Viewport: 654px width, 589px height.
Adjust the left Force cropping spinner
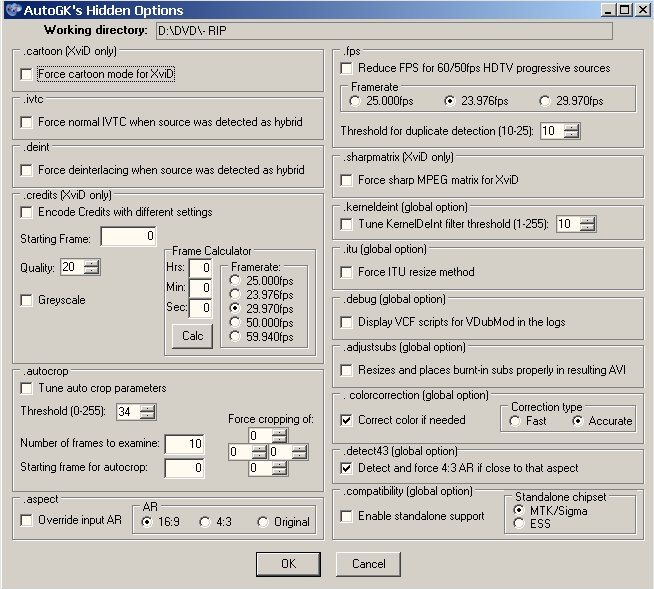pos(259,452)
